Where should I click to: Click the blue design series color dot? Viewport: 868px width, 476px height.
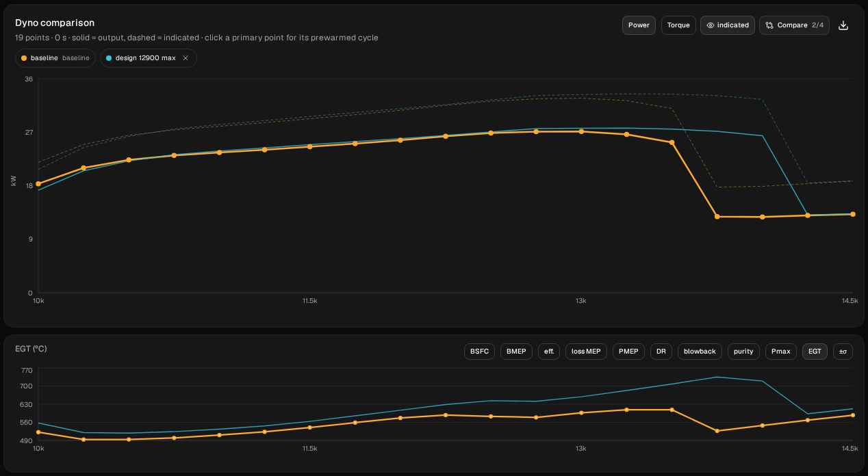109,58
